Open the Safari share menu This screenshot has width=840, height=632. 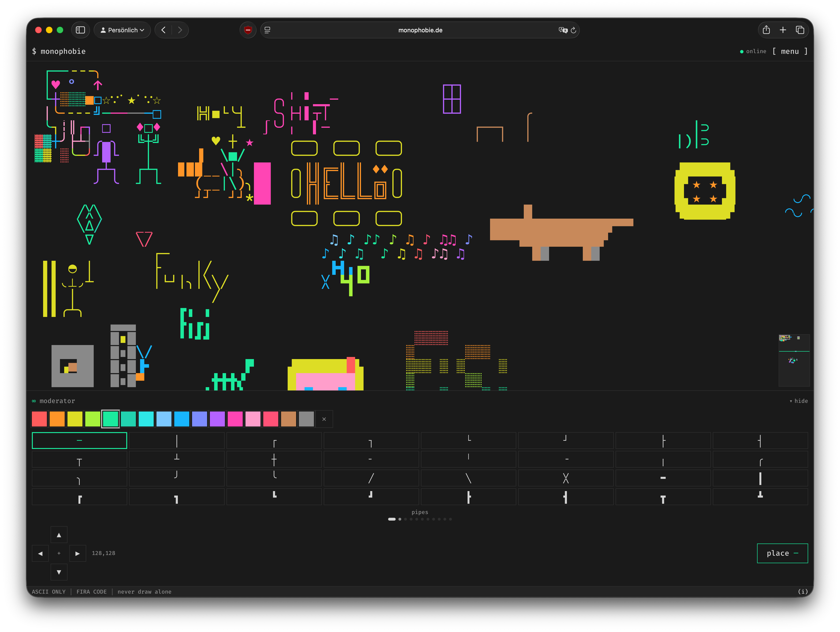click(x=766, y=30)
